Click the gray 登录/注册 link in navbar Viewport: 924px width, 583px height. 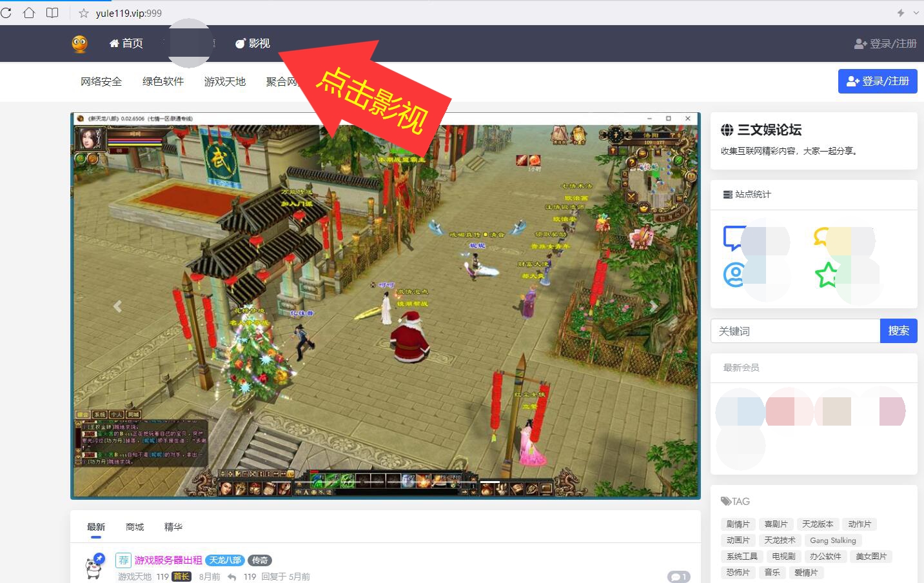(885, 43)
